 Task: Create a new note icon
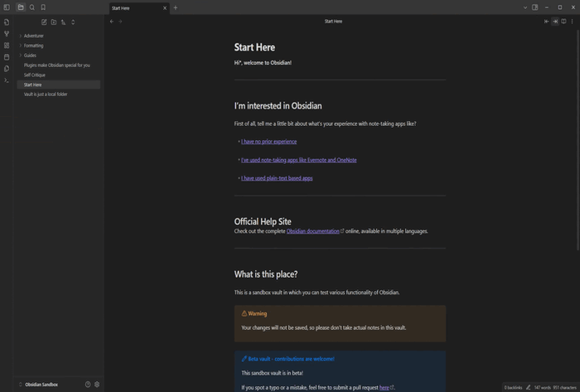point(44,22)
